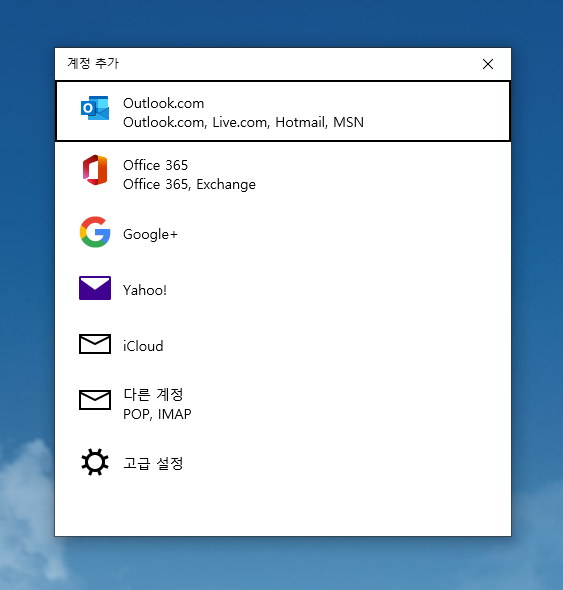Select the Outlook.com account heading
This screenshot has width=563, height=590.
click(163, 103)
